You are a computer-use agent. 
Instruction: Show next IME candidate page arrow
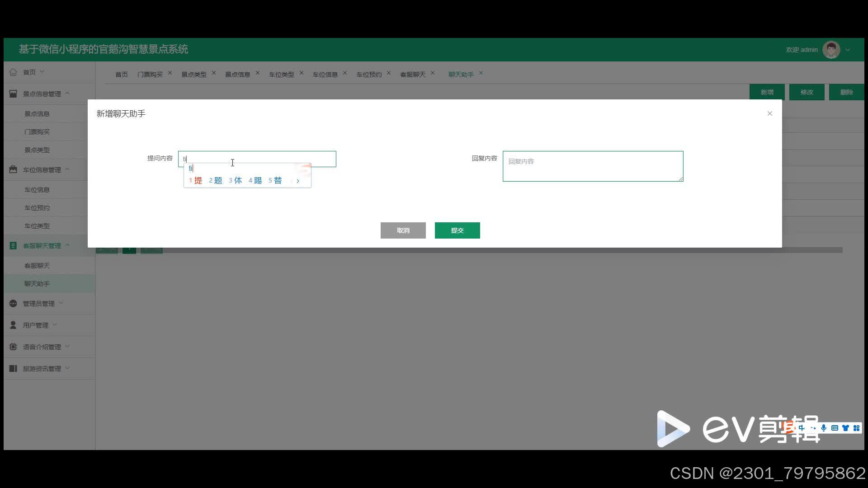coord(298,181)
